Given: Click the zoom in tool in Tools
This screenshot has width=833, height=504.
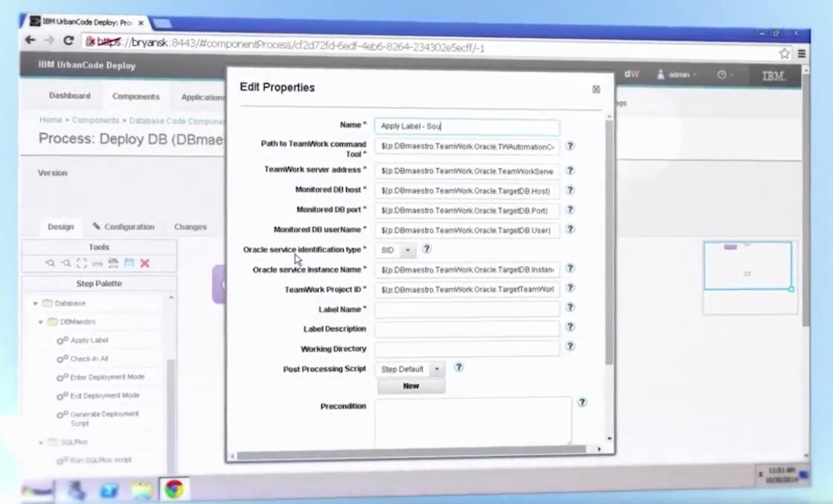Looking at the screenshot, I should point(51,263).
